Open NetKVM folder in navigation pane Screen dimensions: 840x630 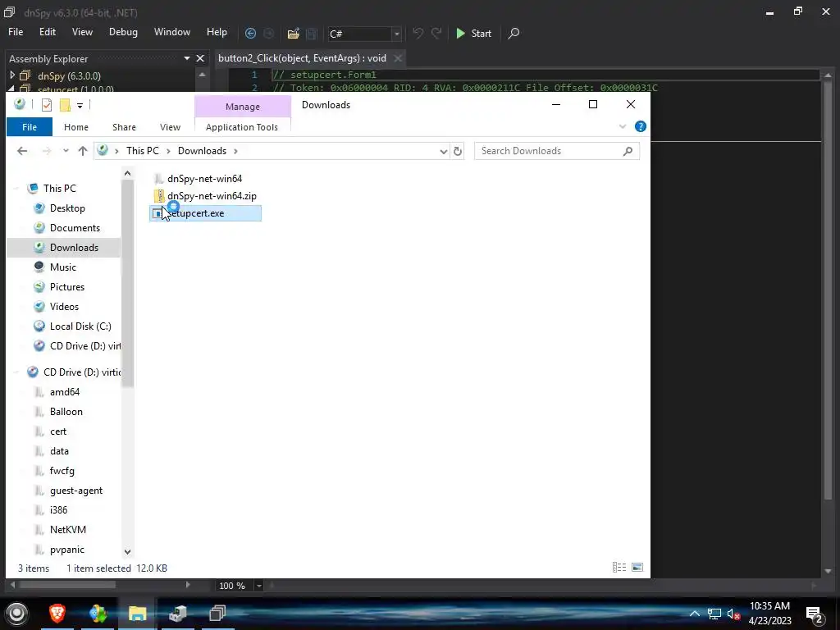click(67, 529)
